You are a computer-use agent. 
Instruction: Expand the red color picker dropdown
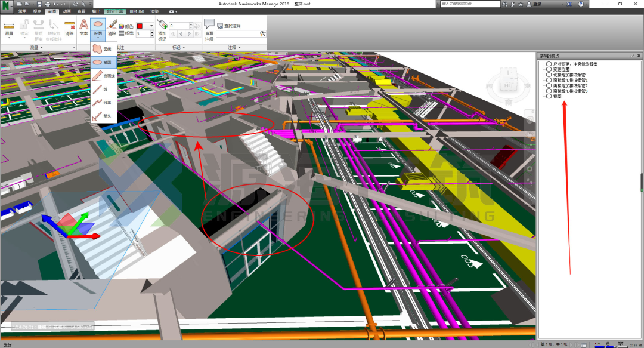click(x=151, y=26)
